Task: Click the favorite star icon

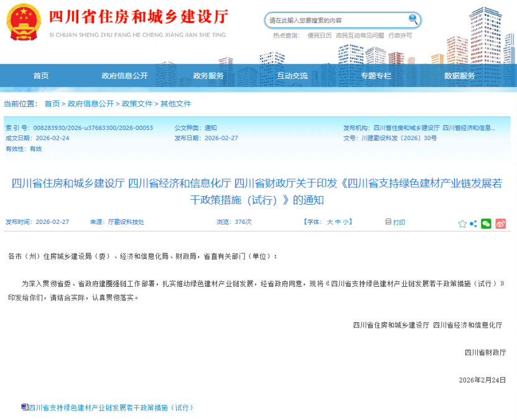Action: [462, 223]
